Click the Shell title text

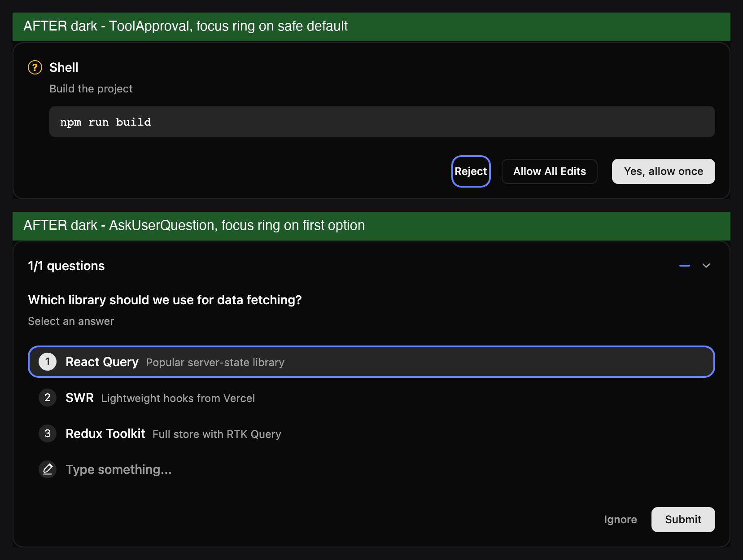point(64,67)
